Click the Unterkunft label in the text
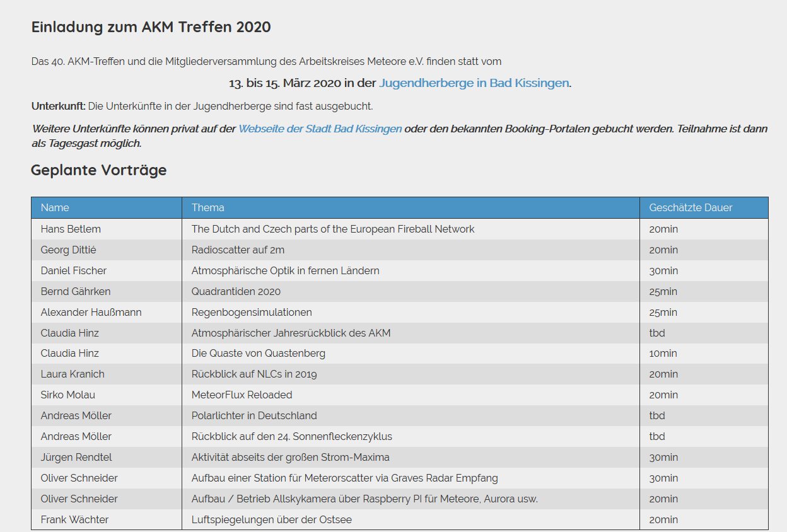This screenshot has width=787, height=532. click(x=58, y=106)
